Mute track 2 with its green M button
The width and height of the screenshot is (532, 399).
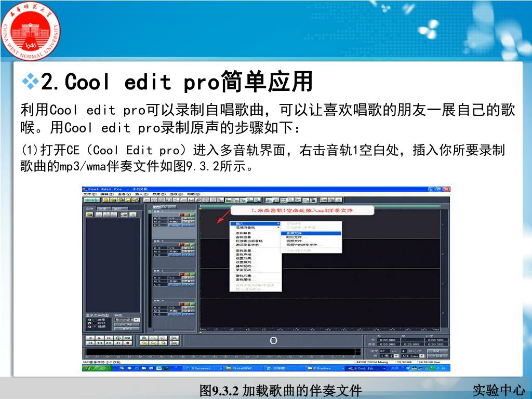point(193,244)
